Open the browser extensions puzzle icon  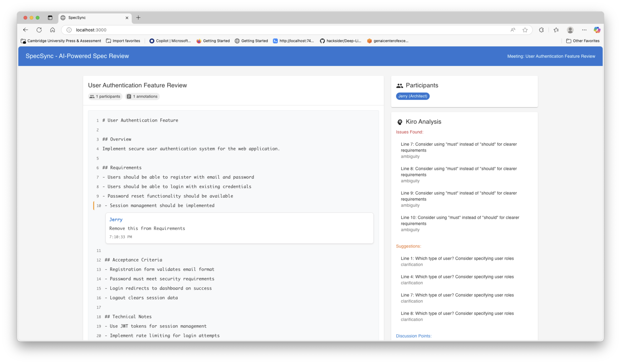pyautogui.click(x=541, y=30)
